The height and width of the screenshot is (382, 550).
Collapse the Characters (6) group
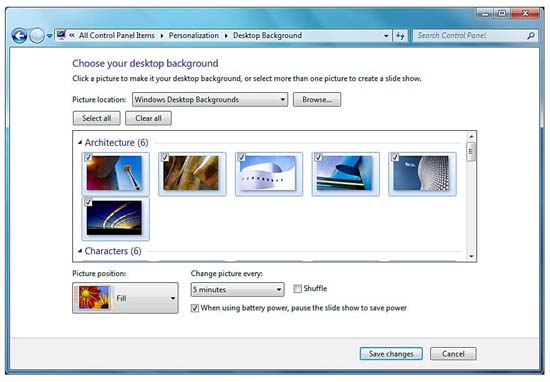tap(80, 251)
